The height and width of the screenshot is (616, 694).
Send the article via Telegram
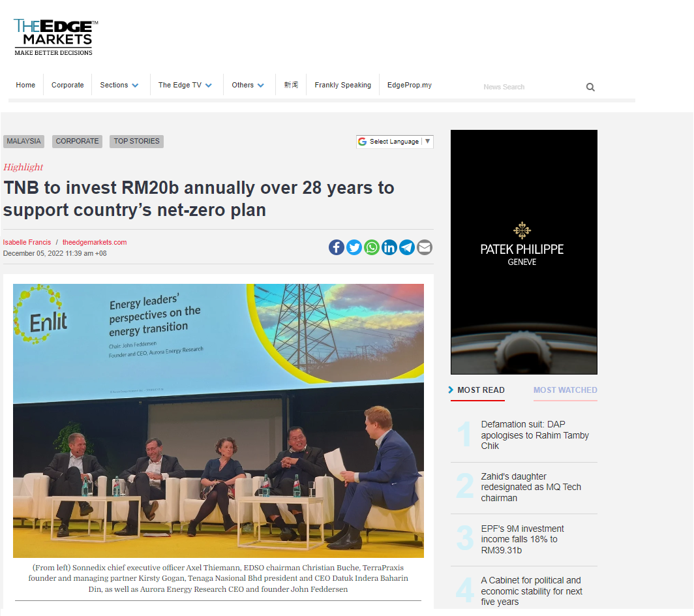(406, 247)
